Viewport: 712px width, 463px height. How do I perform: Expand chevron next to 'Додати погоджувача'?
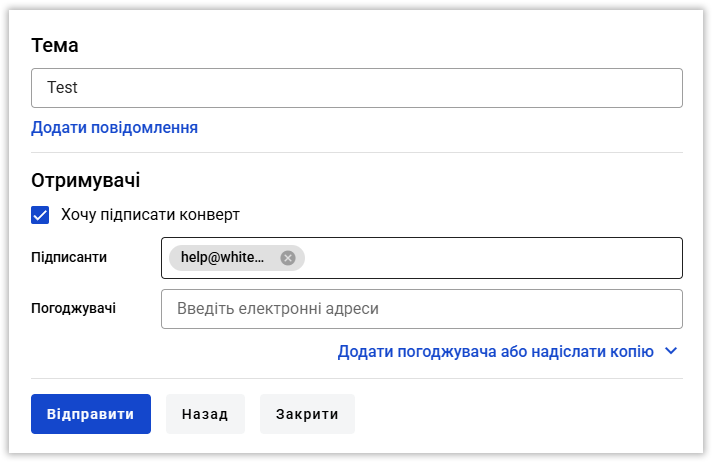(x=671, y=351)
